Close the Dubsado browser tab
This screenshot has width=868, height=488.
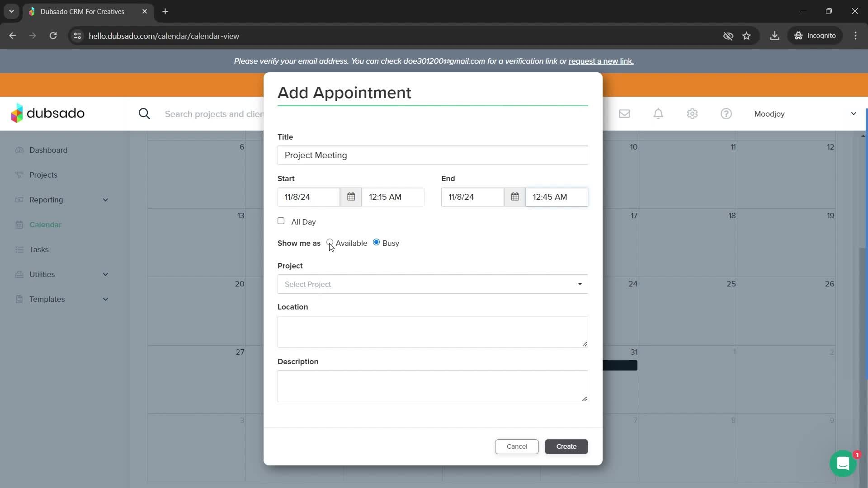click(145, 11)
